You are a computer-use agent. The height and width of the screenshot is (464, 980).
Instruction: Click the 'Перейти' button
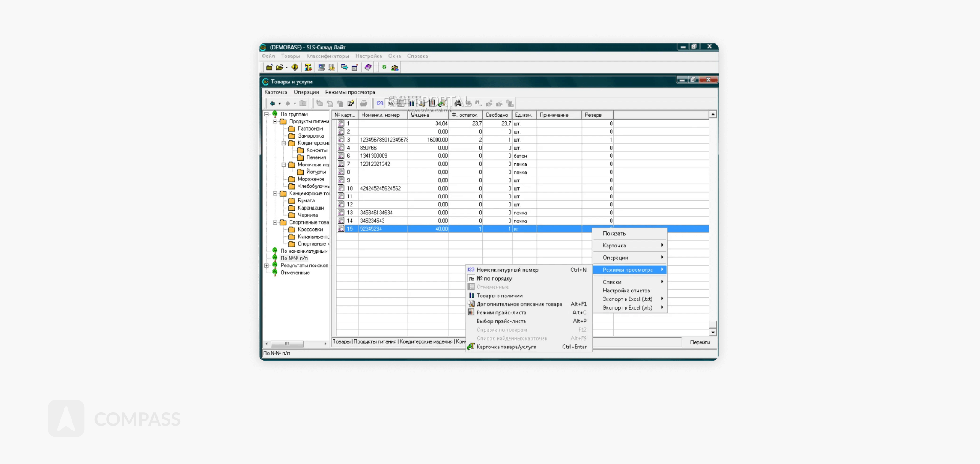click(x=700, y=342)
